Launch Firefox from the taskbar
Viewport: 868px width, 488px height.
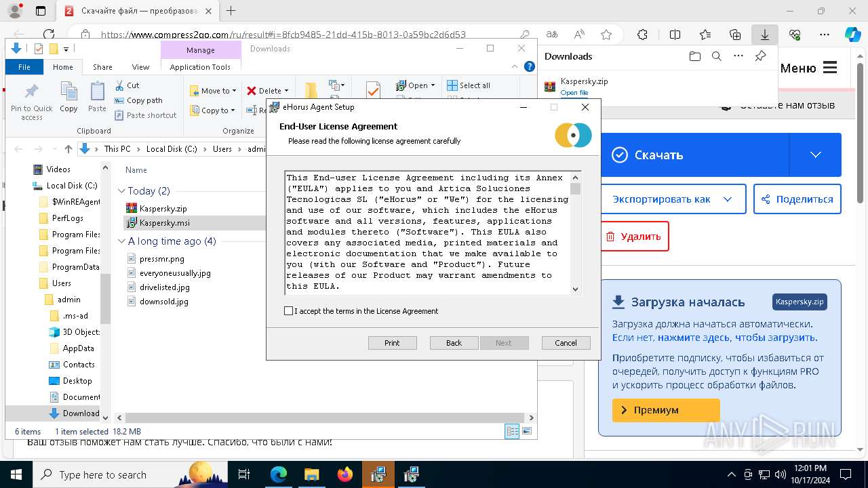pyautogui.click(x=344, y=474)
